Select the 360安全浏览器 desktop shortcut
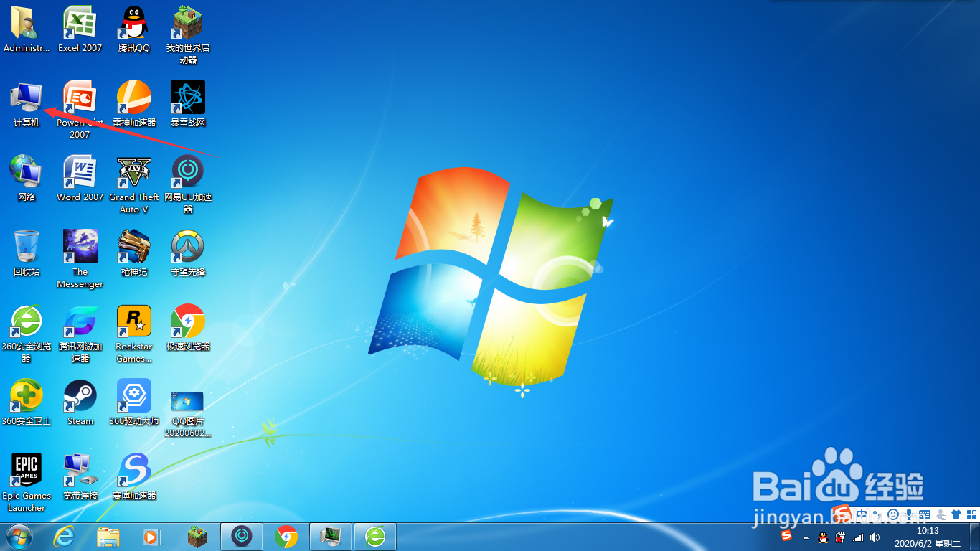Viewport: 980px width, 551px height. pos(27,334)
